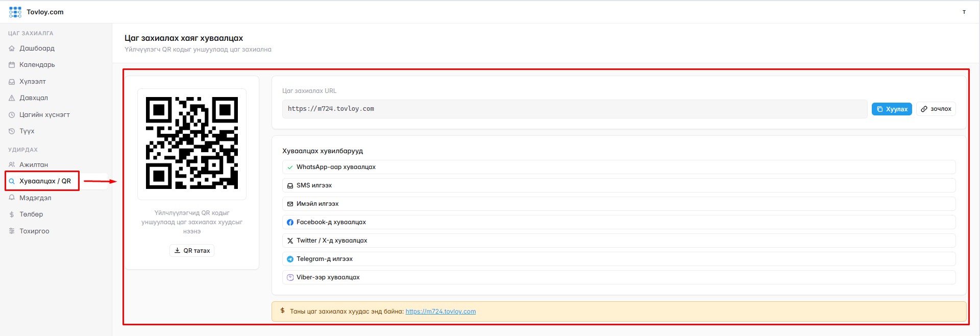Click the Хуваалцах / QR search icon
980x336 pixels.
coord(12,181)
